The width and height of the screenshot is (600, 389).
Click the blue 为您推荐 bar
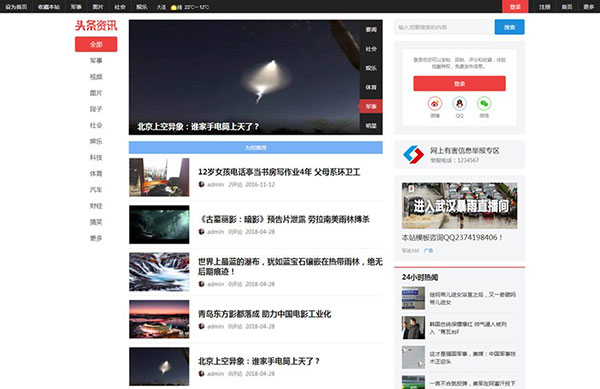[256, 147]
